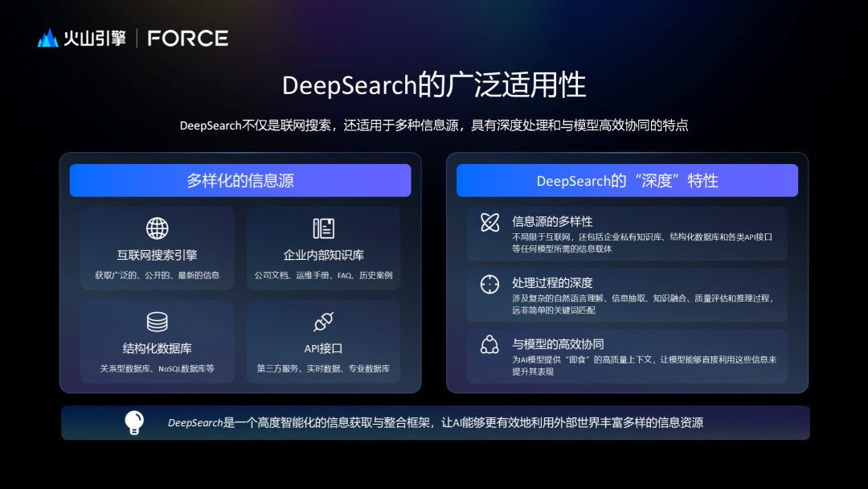Viewport: 868px width, 489px height.
Task: Click the database stack icon above 结构化数据库
Action: (158, 322)
